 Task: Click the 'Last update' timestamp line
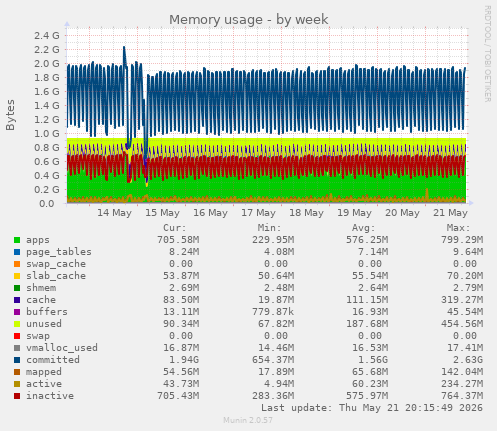pos(372,408)
